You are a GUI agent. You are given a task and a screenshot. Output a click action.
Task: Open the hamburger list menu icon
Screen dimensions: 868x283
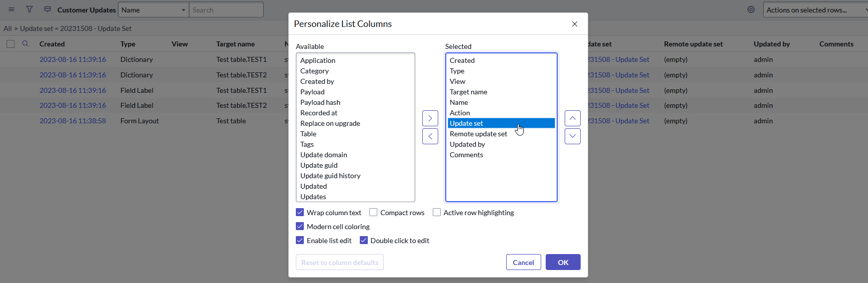click(11, 9)
